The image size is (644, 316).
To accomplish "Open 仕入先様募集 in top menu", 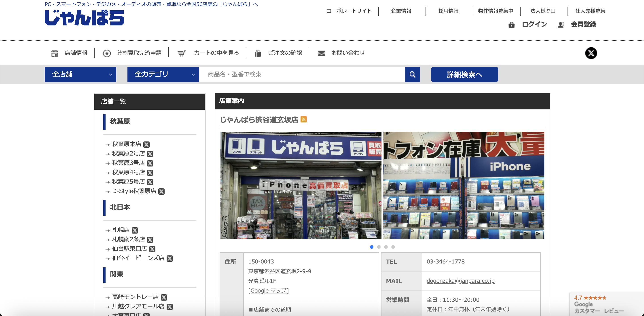I will (x=590, y=11).
